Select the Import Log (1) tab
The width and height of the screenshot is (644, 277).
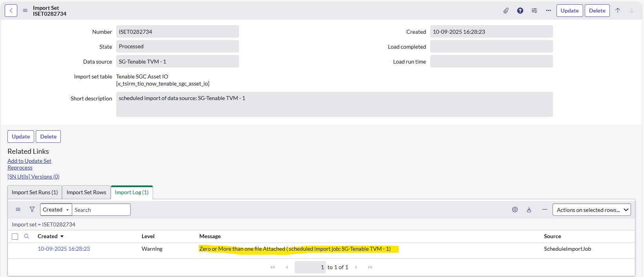[x=132, y=192]
